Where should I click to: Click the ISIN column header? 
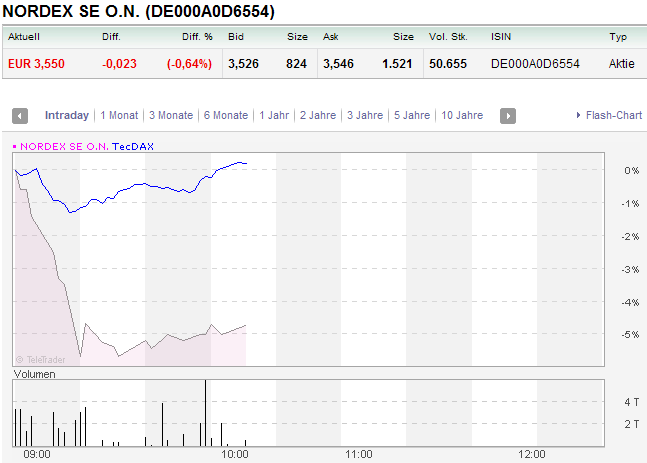501,37
